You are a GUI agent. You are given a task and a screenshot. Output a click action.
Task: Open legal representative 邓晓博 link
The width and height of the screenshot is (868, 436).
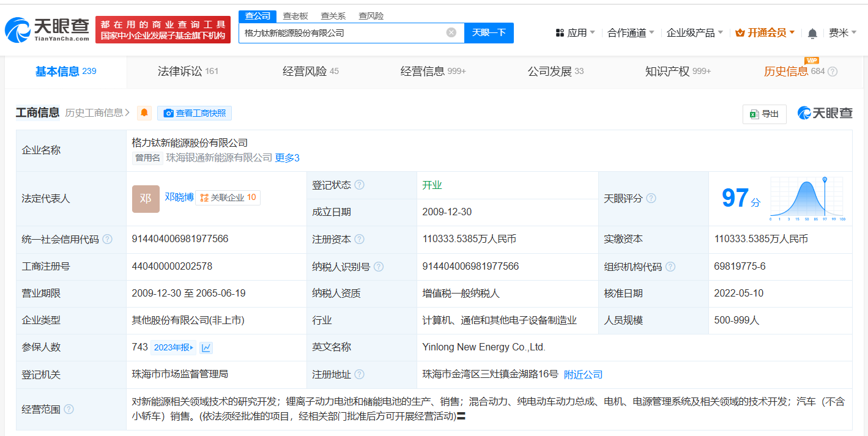[x=179, y=197]
